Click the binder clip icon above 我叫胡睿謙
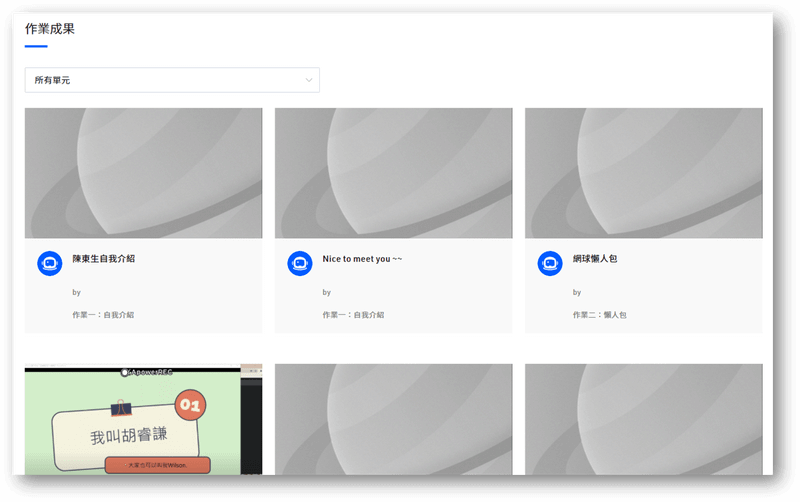 [x=122, y=409]
